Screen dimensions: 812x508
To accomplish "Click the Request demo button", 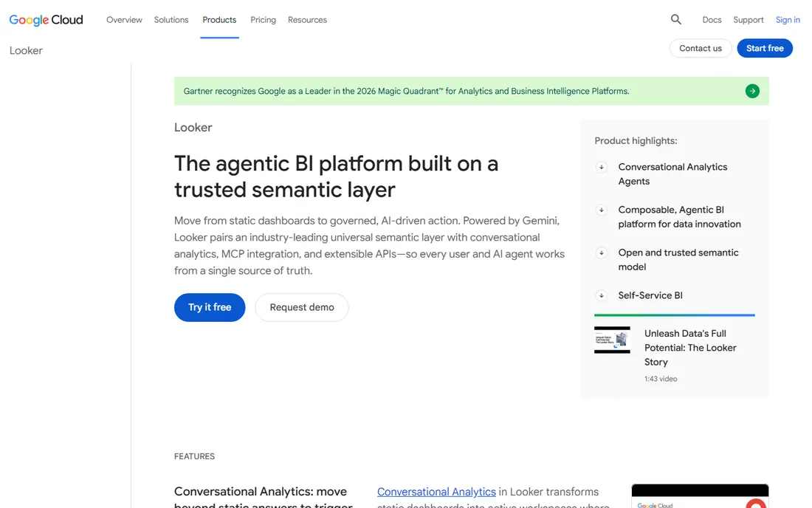I will pyautogui.click(x=301, y=307).
